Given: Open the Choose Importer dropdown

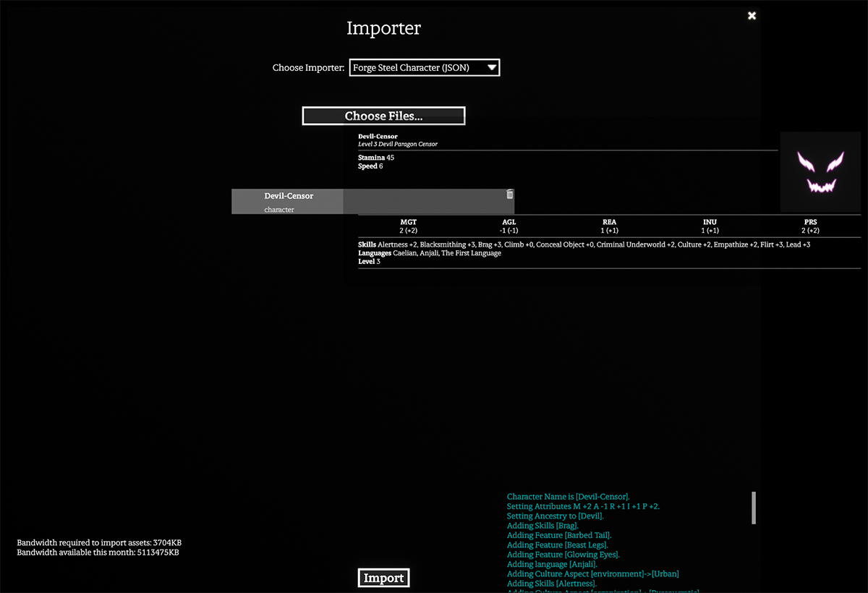Looking at the screenshot, I should click(x=425, y=68).
